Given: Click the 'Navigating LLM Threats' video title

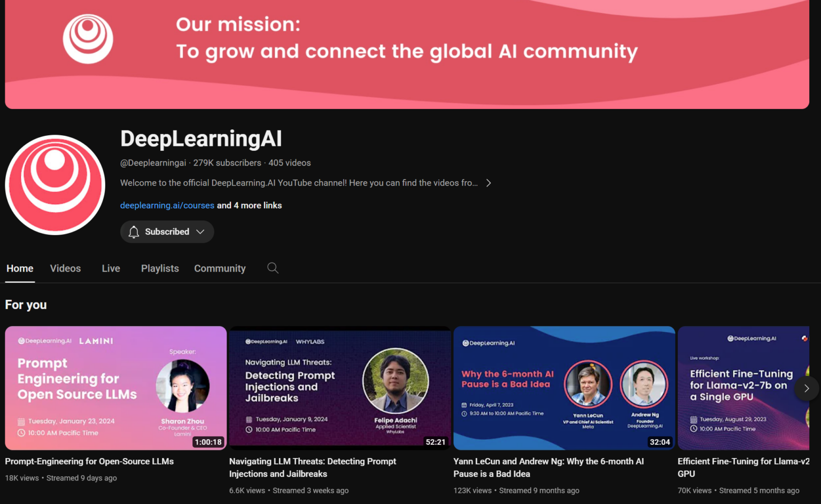Looking at the screenshot, I should [x=313, y=468].
